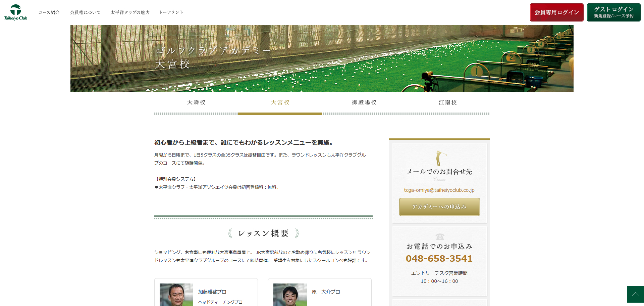The width and height of the screenshot is (644, 306).
Task: Click the 【特別会員システム】 text
Action: pos(176,179)
